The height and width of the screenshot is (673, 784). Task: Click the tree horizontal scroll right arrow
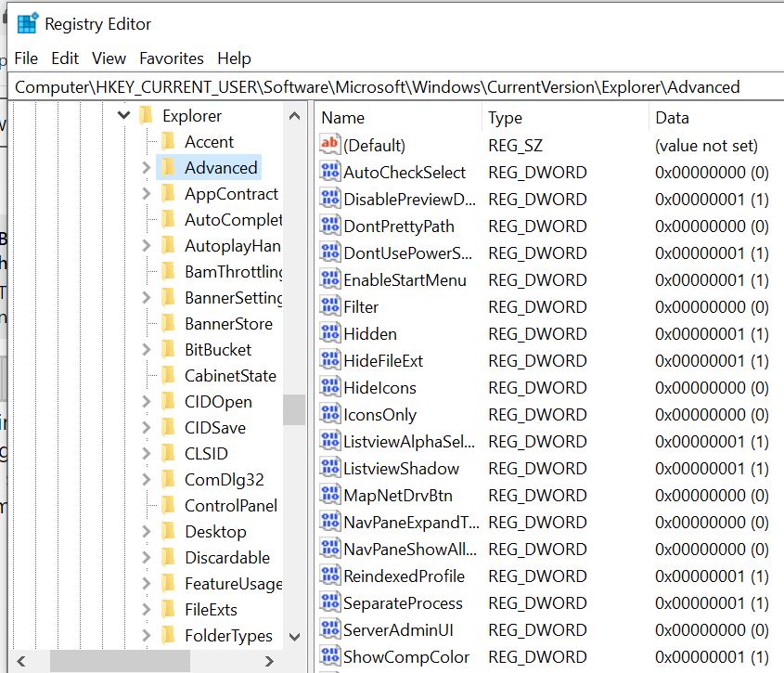[269, 661]
